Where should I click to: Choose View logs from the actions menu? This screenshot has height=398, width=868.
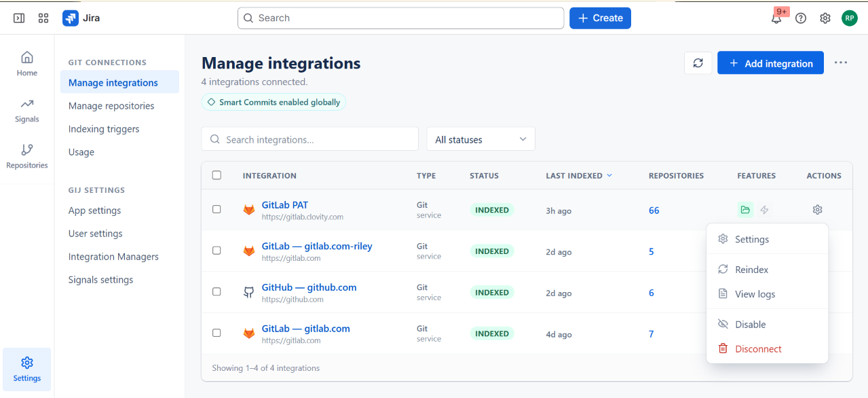click(767, 294)
